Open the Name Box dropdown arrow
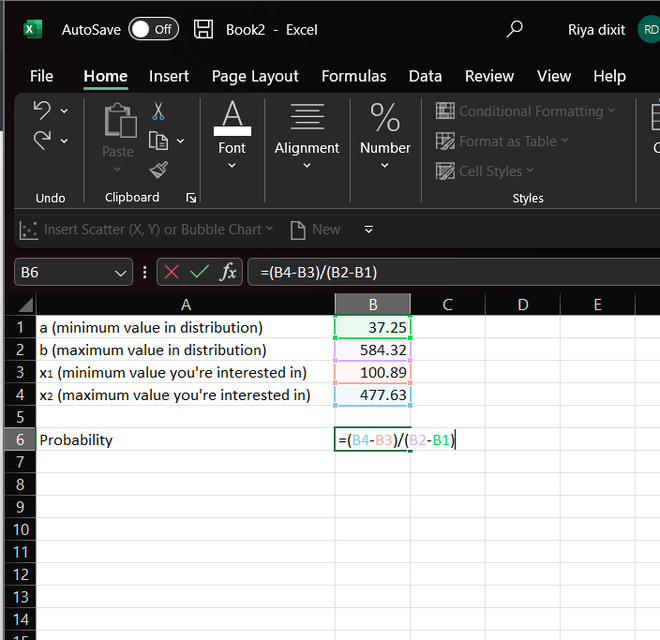The width and height of the screenshot is (660, 640). tap(121, 272)
